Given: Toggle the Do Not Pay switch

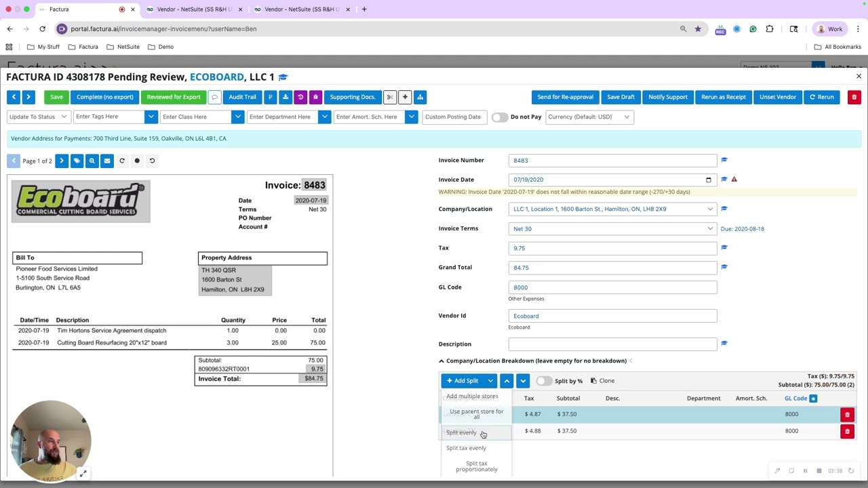Looking at the screenshot, I should [499, 117].
